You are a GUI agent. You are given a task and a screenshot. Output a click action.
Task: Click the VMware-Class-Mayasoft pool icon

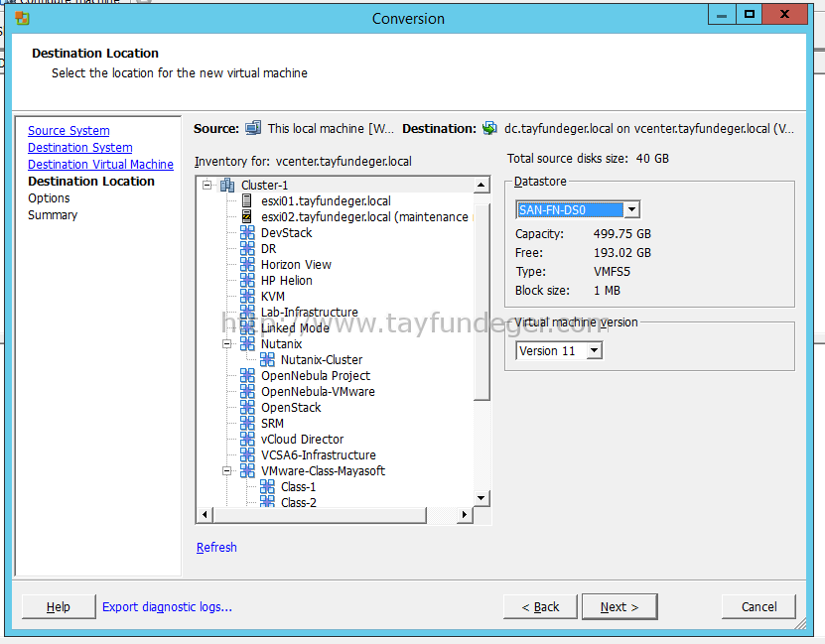[247, 470]
